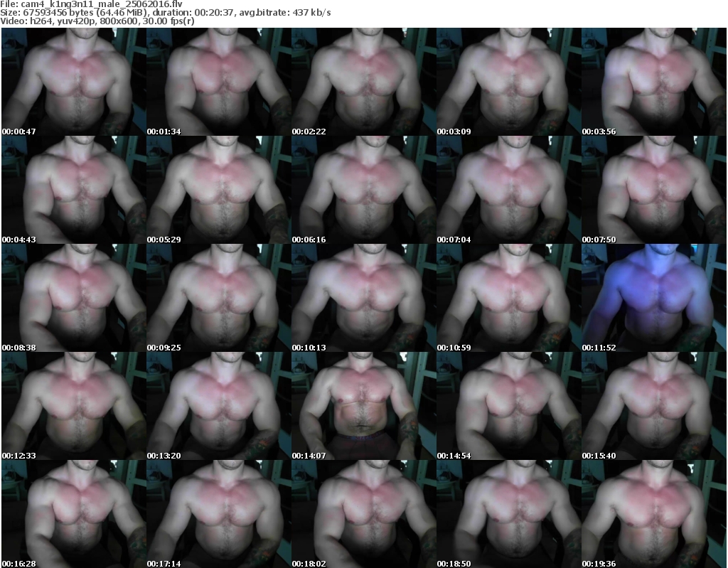Screen dimensions: 728x568
Task: Select the thumbnail stamped 00:04:43
Action: (x=74, y=190)
